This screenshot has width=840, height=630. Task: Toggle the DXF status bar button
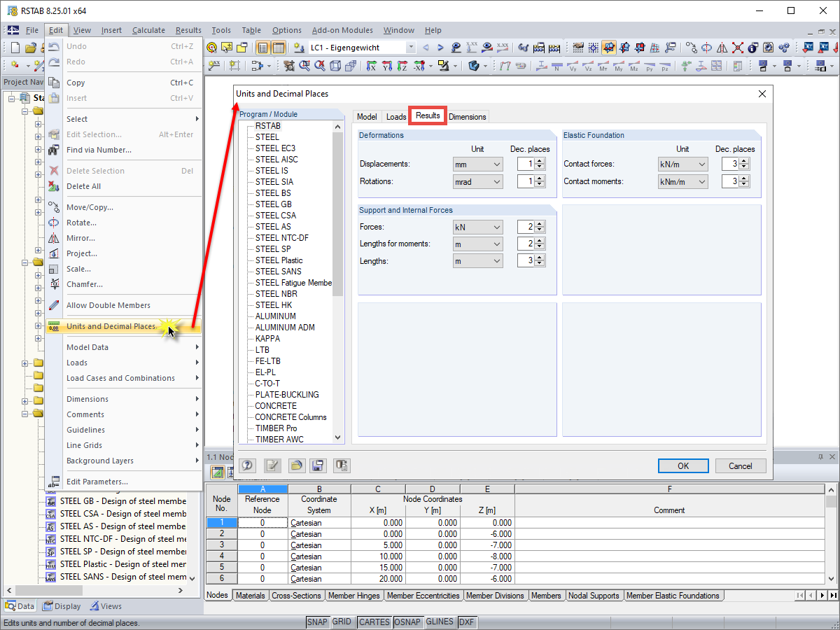(x=467, y=622)
